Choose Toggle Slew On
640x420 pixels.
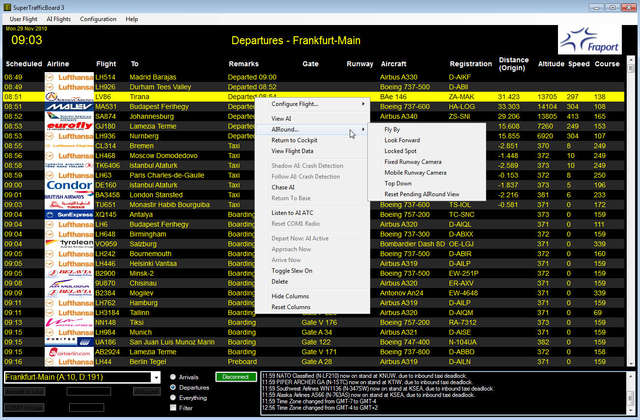pos(312,271)
